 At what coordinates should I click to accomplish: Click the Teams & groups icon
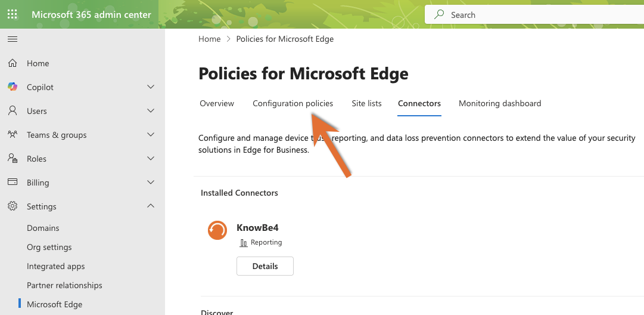(x=13, y=135)
